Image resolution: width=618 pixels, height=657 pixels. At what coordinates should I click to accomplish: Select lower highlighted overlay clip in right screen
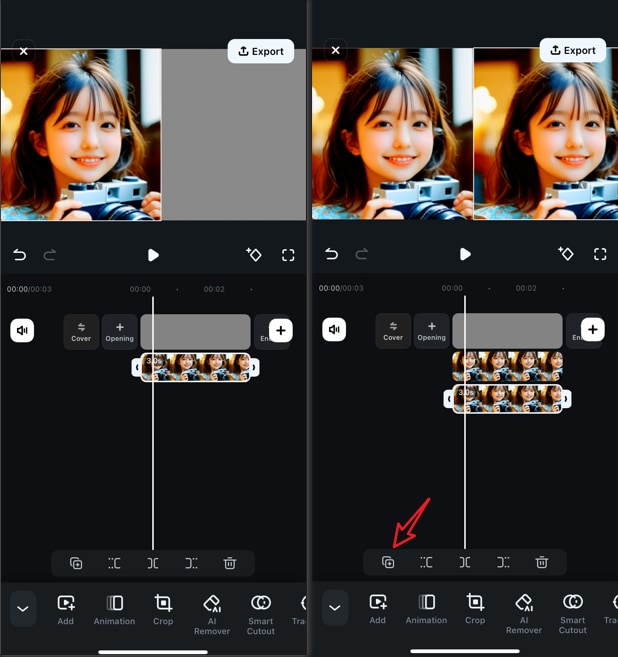pos(507,399)
